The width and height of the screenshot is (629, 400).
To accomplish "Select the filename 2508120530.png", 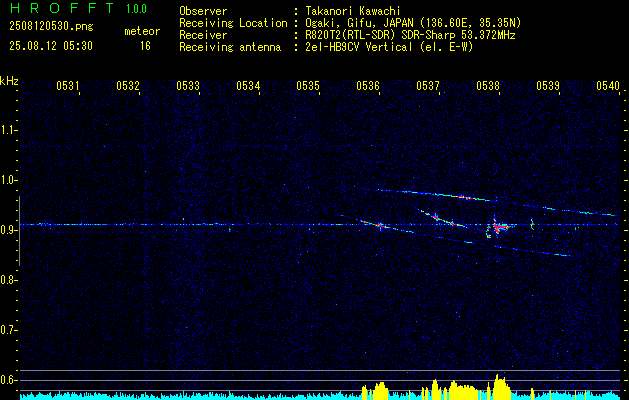I will pos(51,27).
